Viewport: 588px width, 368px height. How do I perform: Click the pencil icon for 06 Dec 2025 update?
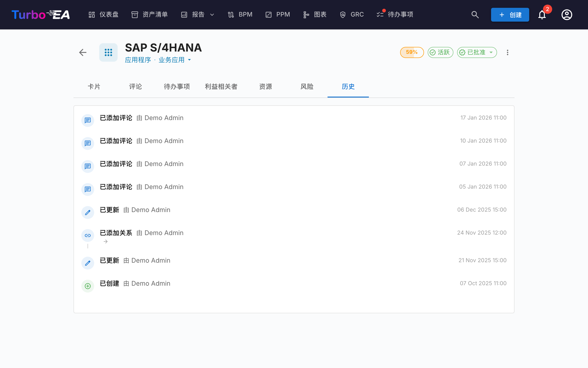[x=88, y=212]
